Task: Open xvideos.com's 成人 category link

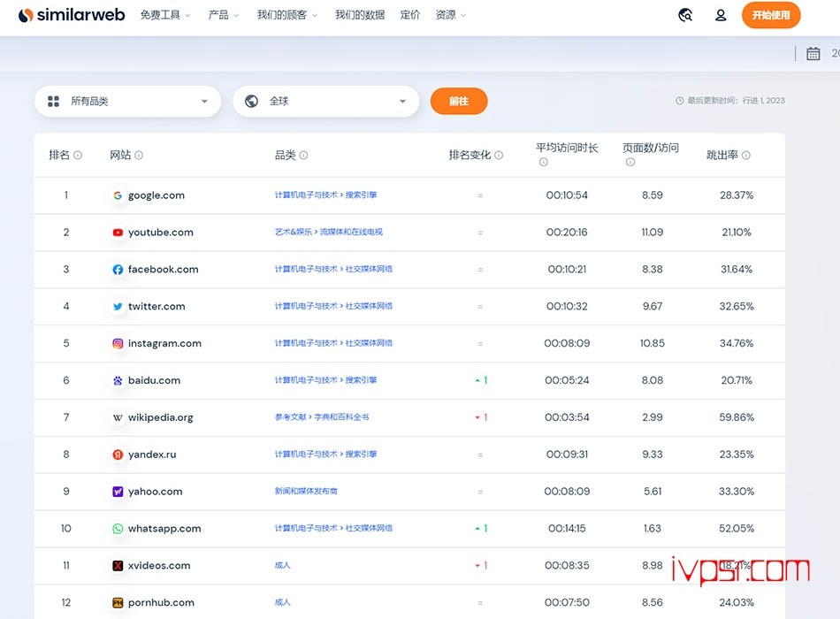Action: pos(282,565)
